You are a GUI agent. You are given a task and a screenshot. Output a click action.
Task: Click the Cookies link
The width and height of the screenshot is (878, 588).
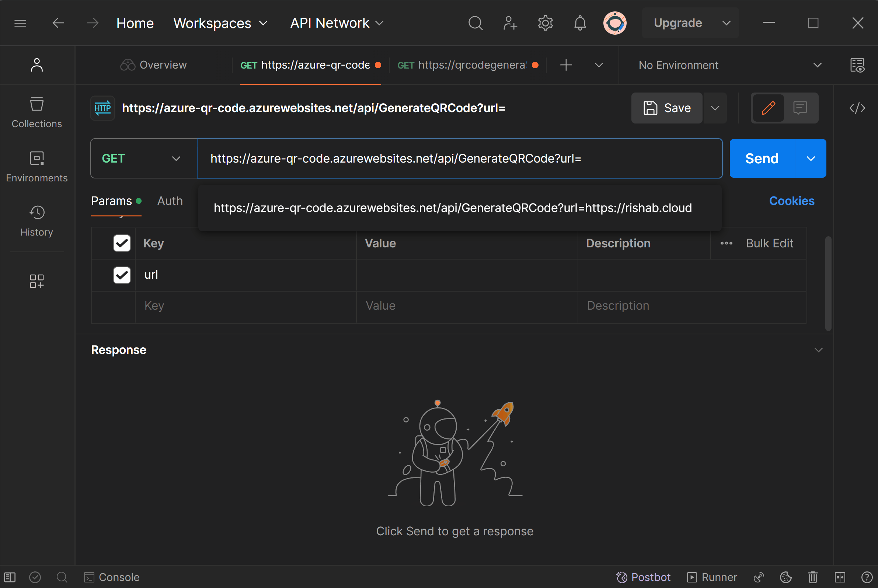tap(791, 201)
